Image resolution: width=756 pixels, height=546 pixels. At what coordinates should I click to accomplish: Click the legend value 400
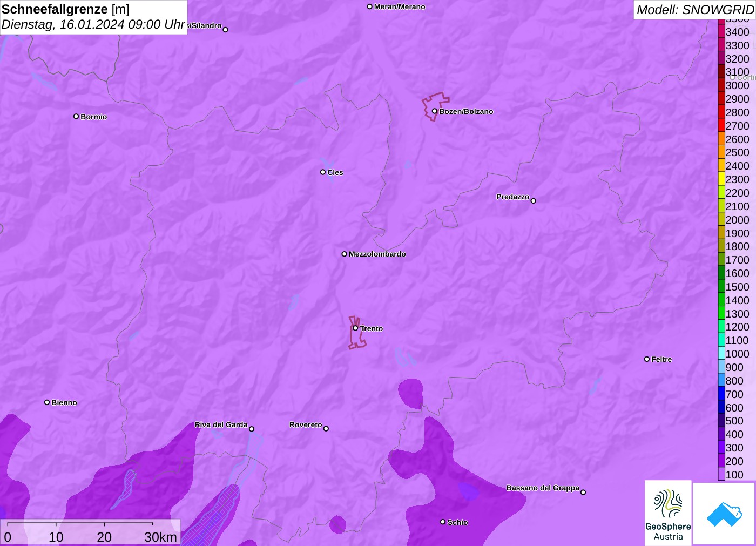click(734, 434)
